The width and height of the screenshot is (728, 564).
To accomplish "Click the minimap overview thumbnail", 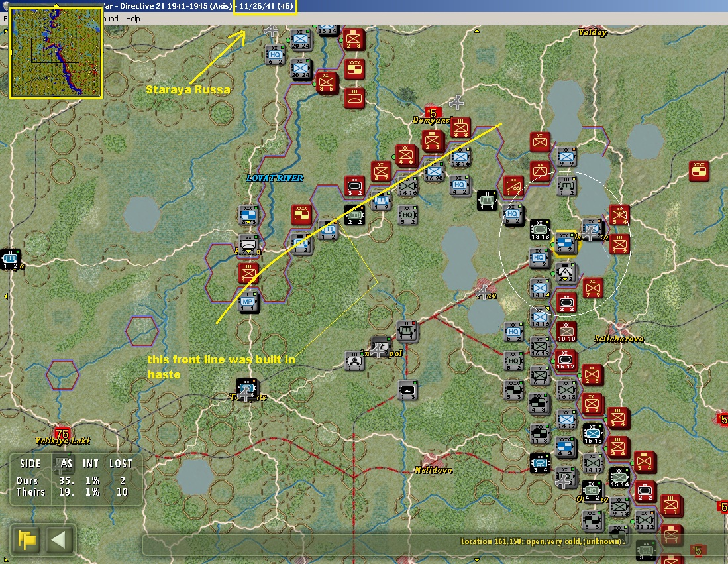I will point(56,52).
